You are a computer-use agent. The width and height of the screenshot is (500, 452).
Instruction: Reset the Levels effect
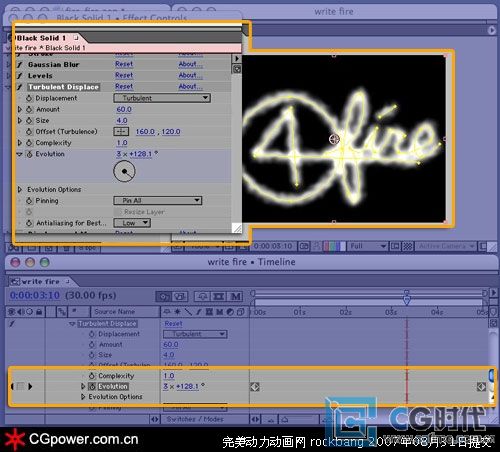tap(124, 75)
